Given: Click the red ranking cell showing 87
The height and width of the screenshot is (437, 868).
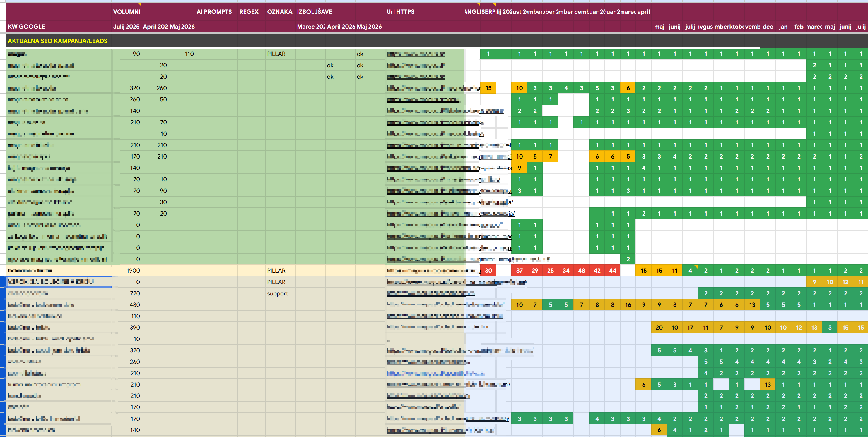Looking at the screenshot, I should pyautogui.click(x=519, y=270).
